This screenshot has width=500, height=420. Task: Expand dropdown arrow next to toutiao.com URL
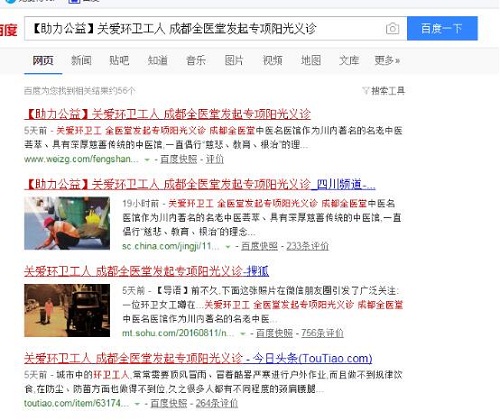(x=137, y=404)
